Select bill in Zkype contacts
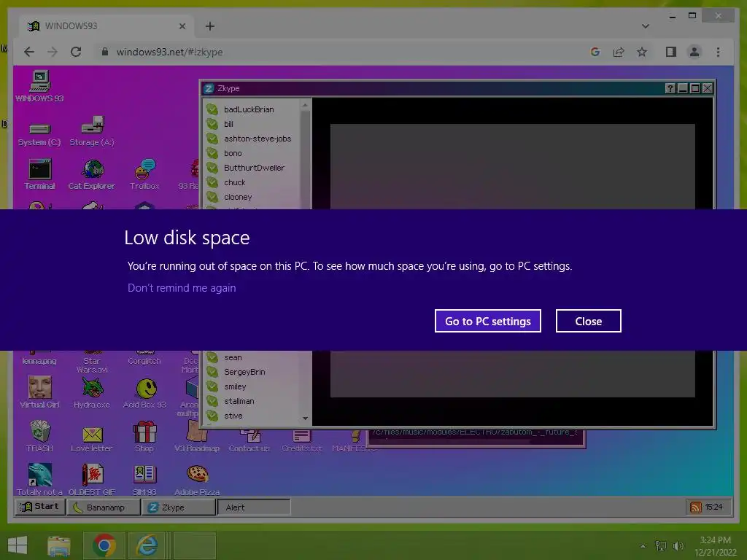 coord(252,124)
